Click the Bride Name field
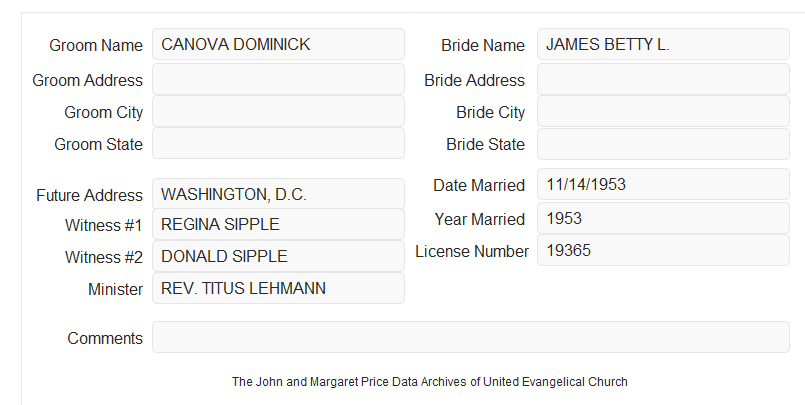 tap(663, 44)
